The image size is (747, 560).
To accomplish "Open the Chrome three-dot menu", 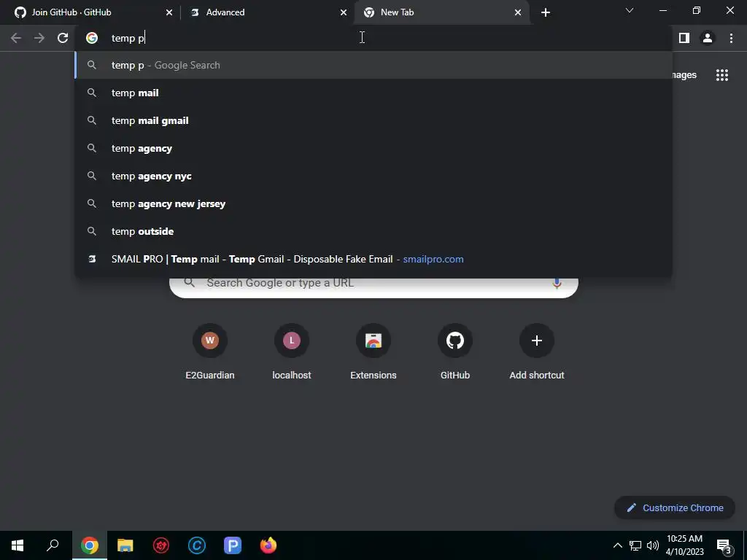I will [x=731, y=38].
